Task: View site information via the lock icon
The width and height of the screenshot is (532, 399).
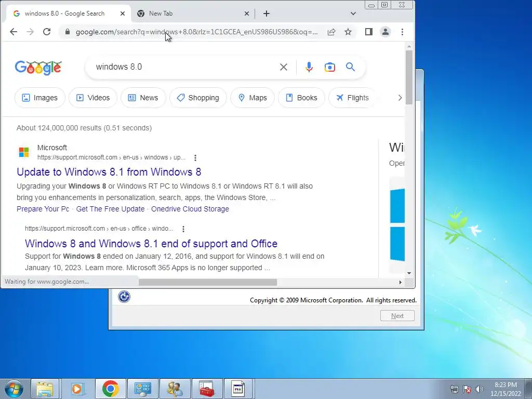Action: (x=68, y=32)
